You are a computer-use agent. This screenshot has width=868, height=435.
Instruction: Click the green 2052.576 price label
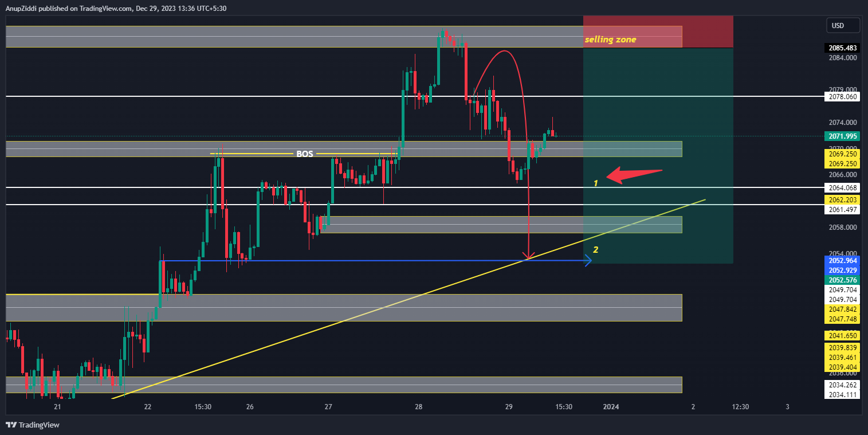point(843,280)
